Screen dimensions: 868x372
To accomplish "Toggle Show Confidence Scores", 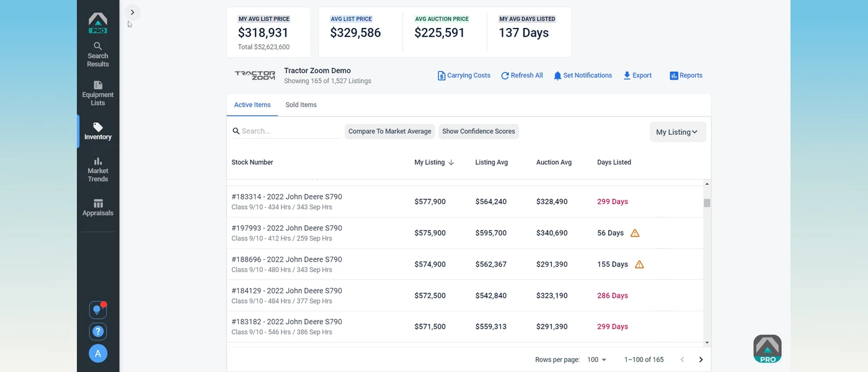I will point(479,131).
